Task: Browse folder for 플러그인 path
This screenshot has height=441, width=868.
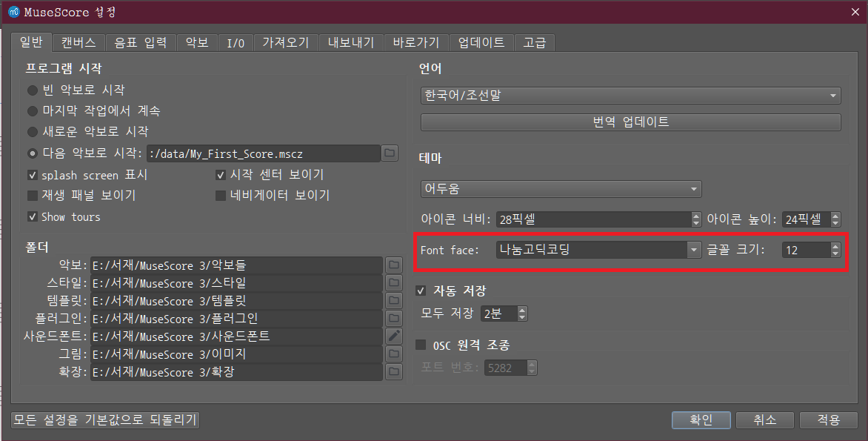Action: 393,318
